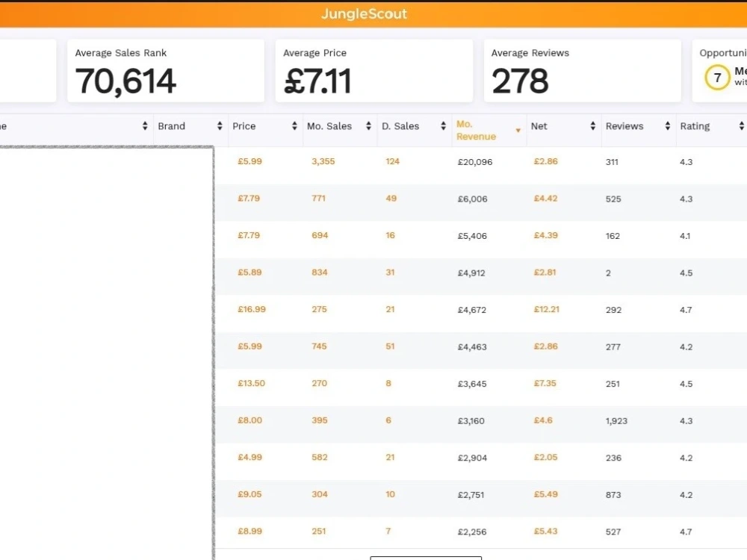Click monthly revenue value £2,904
Screen dimensions: 747x560
tap(472, 458)
